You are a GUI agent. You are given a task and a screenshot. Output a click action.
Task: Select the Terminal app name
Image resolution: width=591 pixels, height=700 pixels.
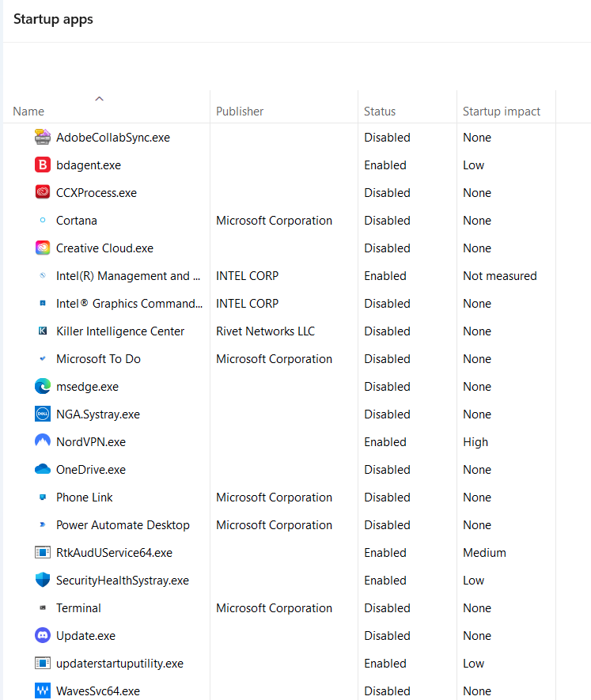point(78,608)
